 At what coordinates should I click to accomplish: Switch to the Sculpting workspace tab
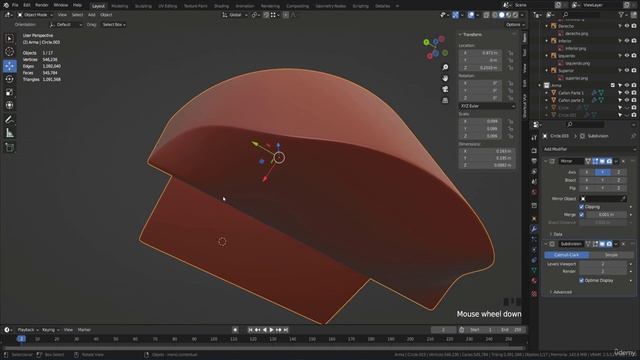[x=143, y=6]
